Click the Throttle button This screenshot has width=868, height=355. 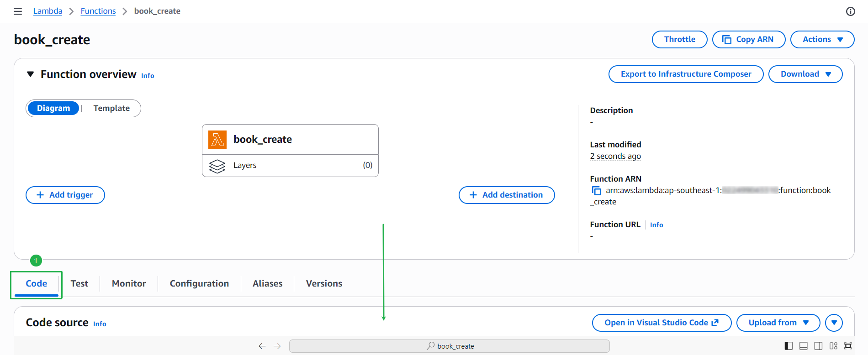pyautogui.click(x=680, y=39)
